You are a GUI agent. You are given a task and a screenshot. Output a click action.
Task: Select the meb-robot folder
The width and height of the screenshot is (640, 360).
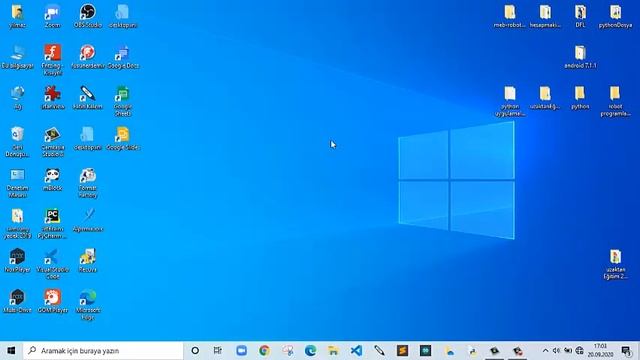coord(509,16)
